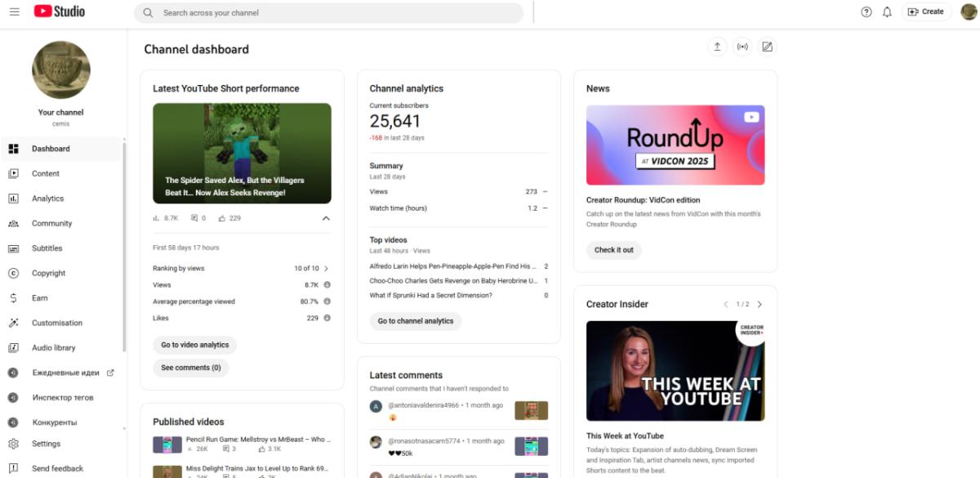Collapse the Short performance details chevron
The height and width of the screenshot is (478, 980).
(326, 218)
